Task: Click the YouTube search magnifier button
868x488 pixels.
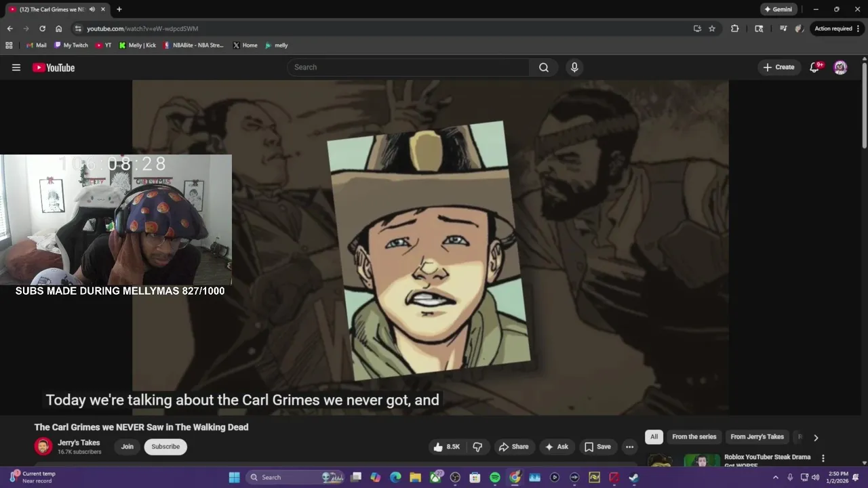Action: click(544, 67)
